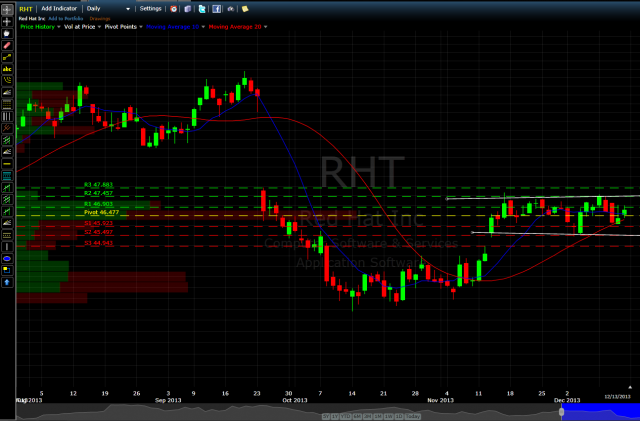Click the orange Drawings link
Viewport: 640px width, 421px height.
click(x=100, y=19)
